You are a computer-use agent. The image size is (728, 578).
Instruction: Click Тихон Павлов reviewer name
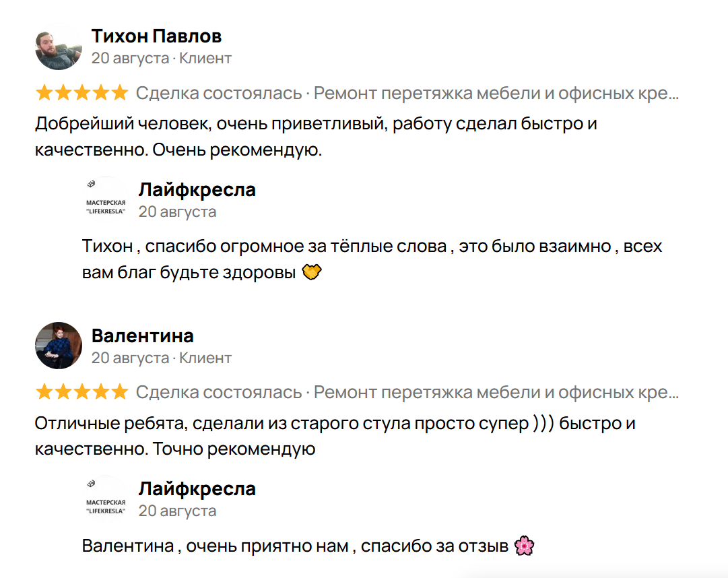click(156, 36)
